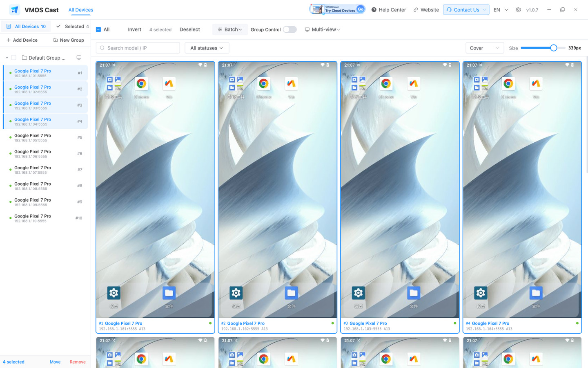Viewport: 588px width, 368px height.
Task: Select sidebar device 192.168.1.109:5555
Action: [45, 202]
